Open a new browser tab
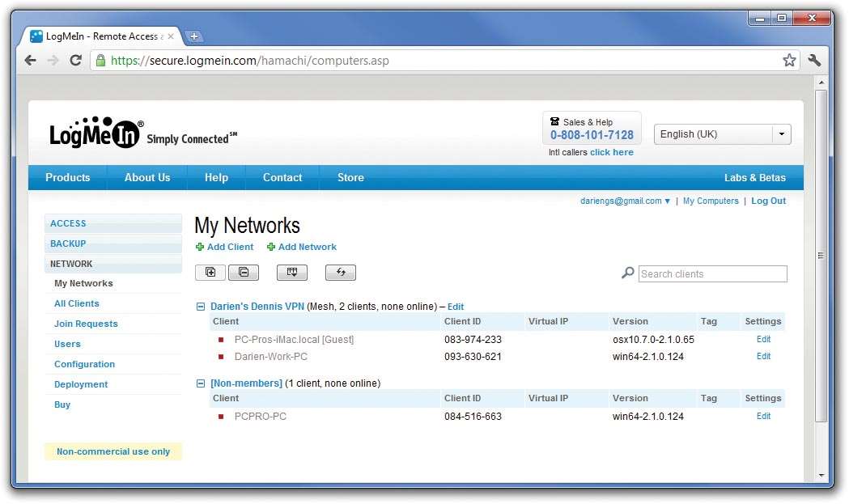Screen dimensions: 849x504 (x=194, y=36)
